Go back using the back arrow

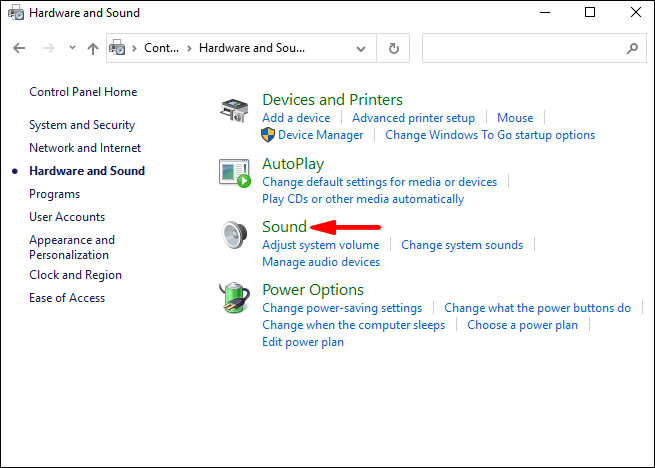point(21,48)
